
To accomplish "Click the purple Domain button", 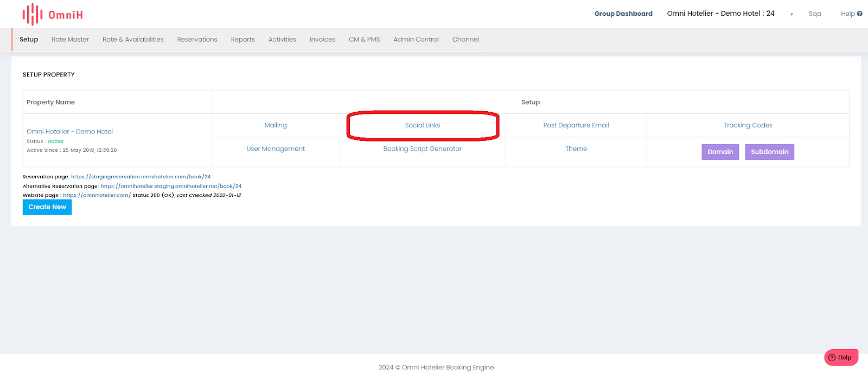I will click(x=720, y=152).
